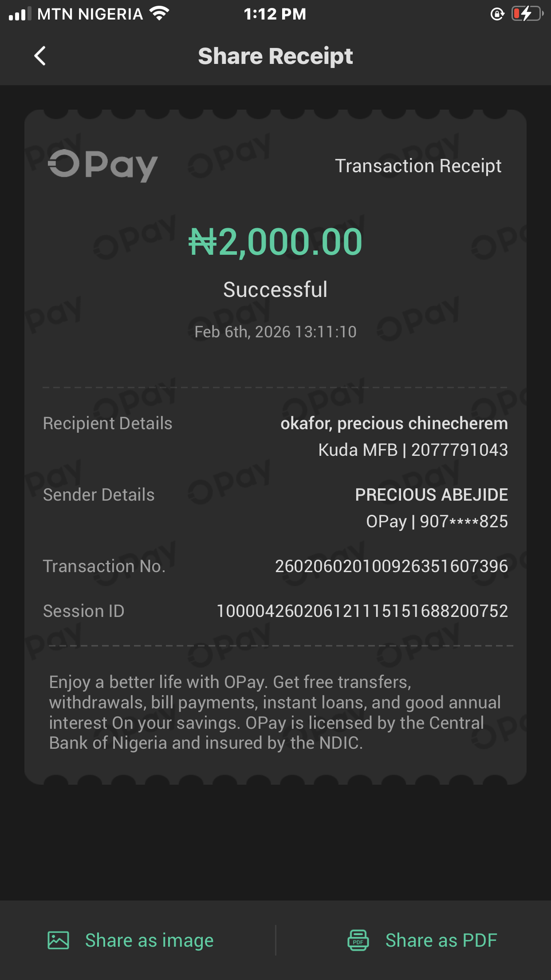Screen dimensions: 551x980
Task: Click the PDF printer icon
Action: pos(358,940)
